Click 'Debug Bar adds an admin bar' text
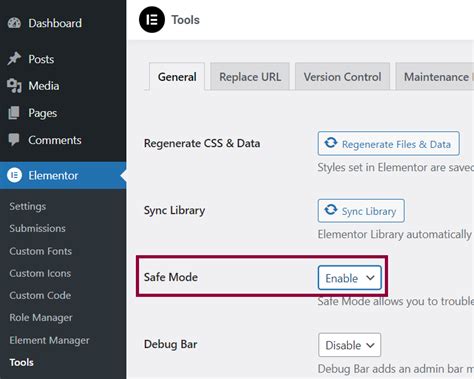This screenshot has height=379, width=474. (x=396, y=369)
